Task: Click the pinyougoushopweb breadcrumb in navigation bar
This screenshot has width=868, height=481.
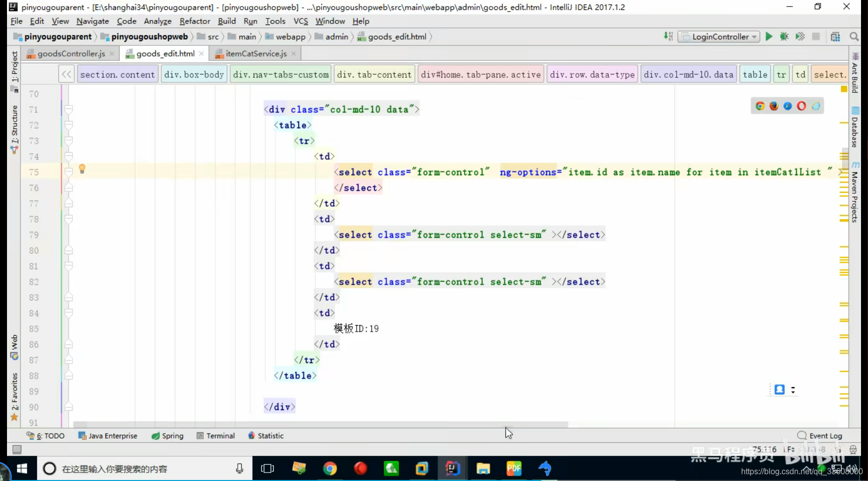Action: point(145,36)
